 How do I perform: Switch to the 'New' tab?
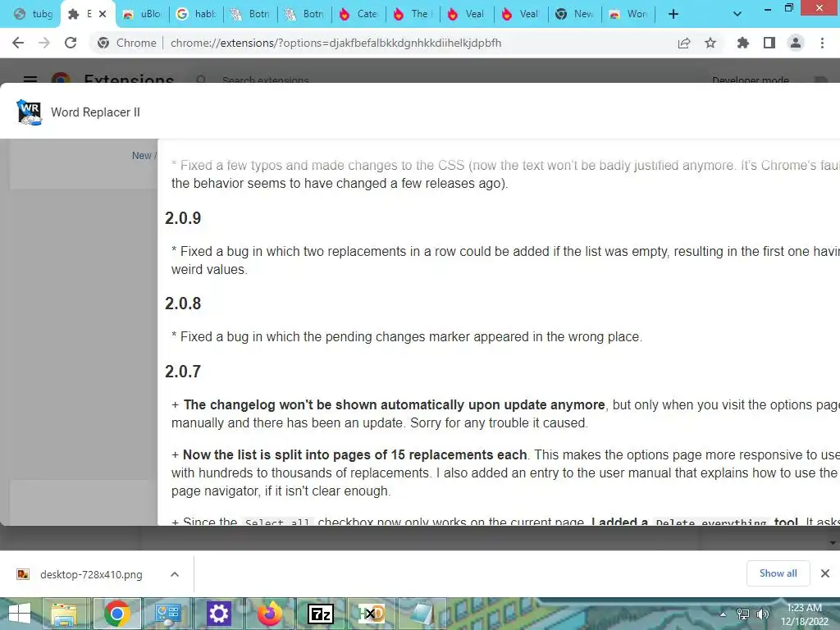click(575, 14)
